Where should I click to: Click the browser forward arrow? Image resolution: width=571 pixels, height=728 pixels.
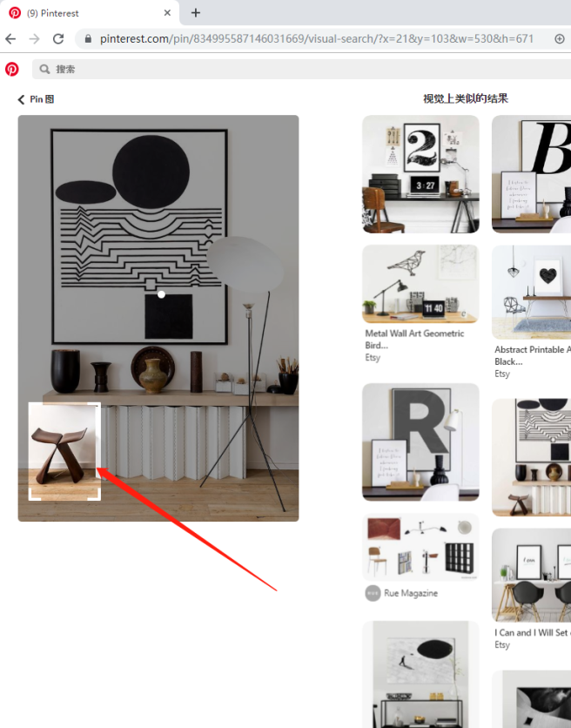[34, 39]
